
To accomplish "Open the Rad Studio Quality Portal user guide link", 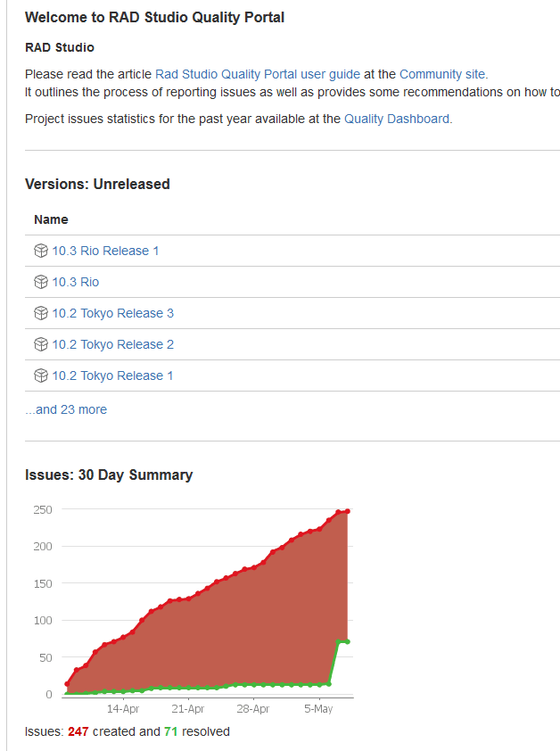I will (x=258, y=75).
